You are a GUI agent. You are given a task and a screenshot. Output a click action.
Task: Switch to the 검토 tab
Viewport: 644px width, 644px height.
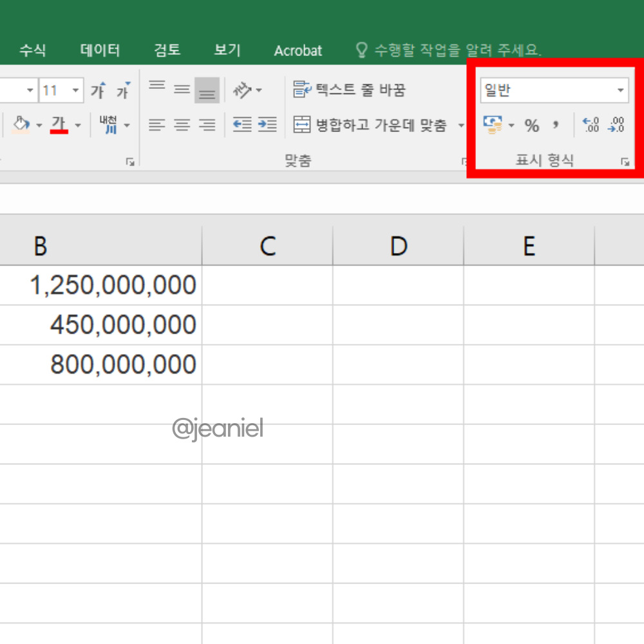[167, 50]
